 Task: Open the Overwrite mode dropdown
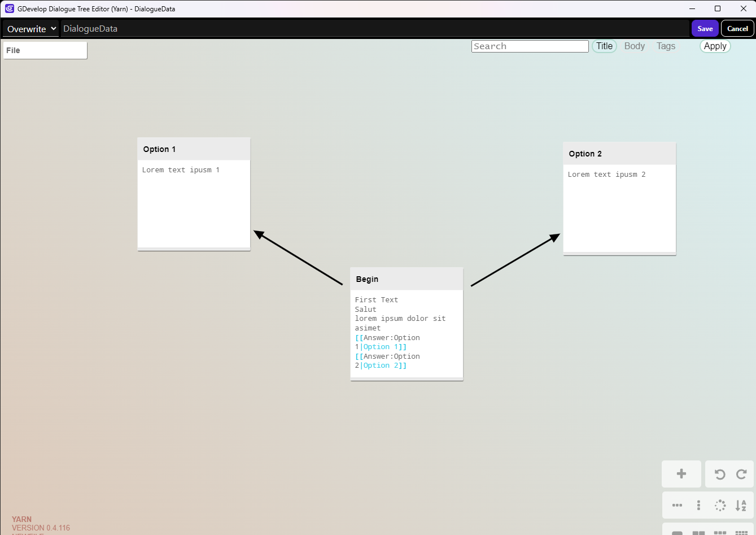(x=30, y=28)
